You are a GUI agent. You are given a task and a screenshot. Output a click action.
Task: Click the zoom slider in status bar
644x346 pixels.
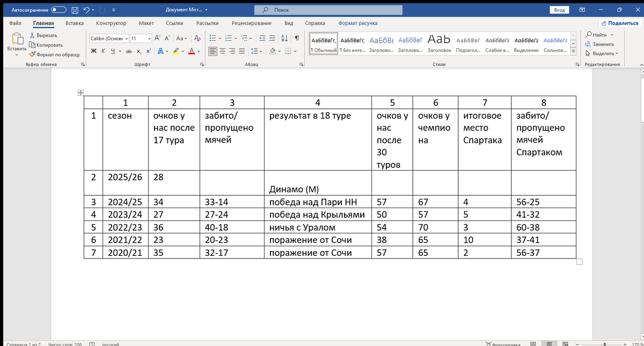coord(605,344)
